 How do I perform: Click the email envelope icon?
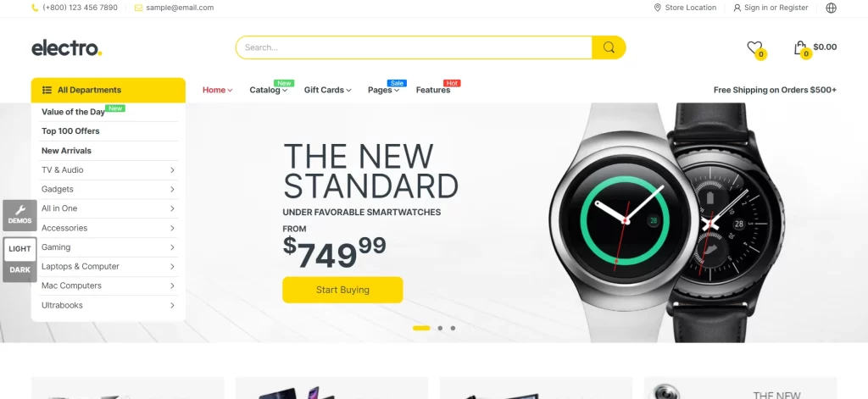[x=138, y=8]
